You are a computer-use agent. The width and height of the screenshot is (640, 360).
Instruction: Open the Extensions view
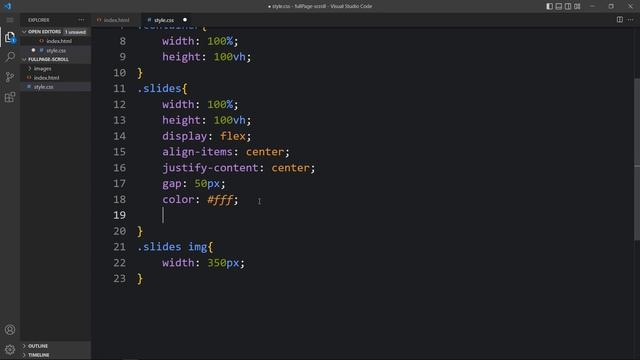10,97
